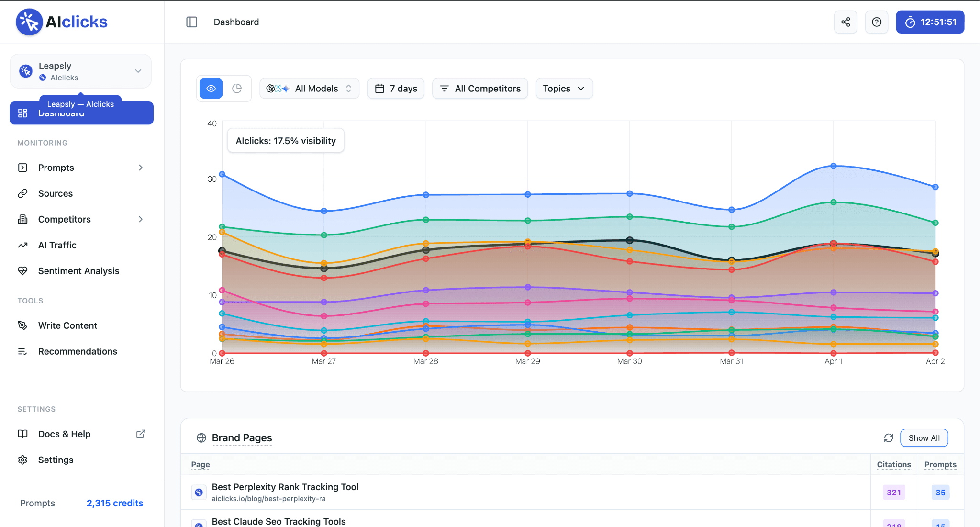Screen dimensions: 980x527
Task: Go to AI Traffic section
Action: [x=57, y=245]
